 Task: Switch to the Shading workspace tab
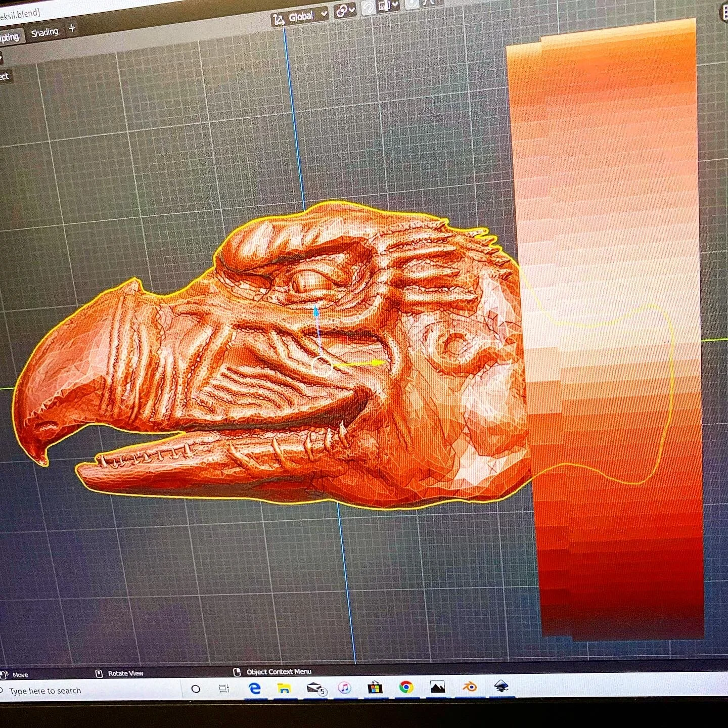44,32
